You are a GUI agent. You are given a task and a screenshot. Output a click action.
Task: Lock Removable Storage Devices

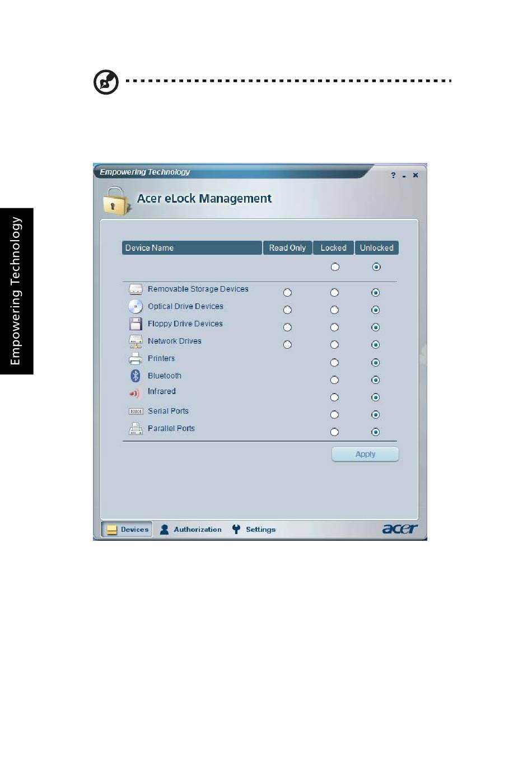334,293
